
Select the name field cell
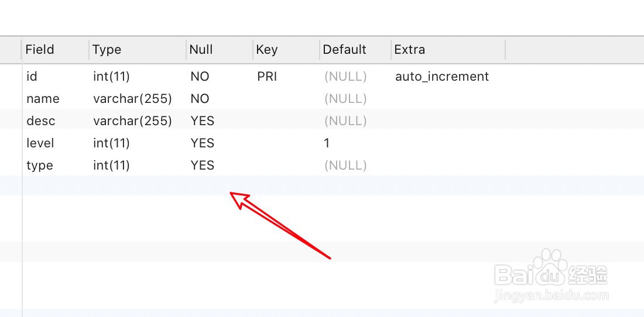point(43,99)
